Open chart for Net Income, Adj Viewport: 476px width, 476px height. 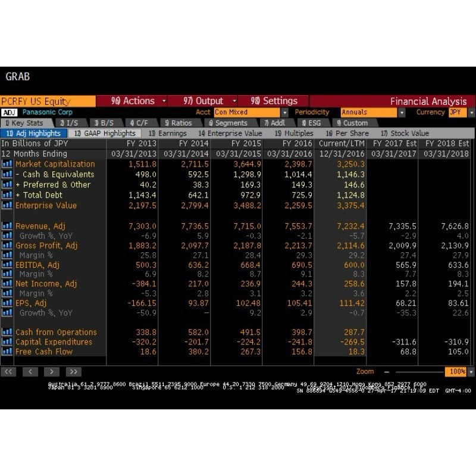point(7,284)
